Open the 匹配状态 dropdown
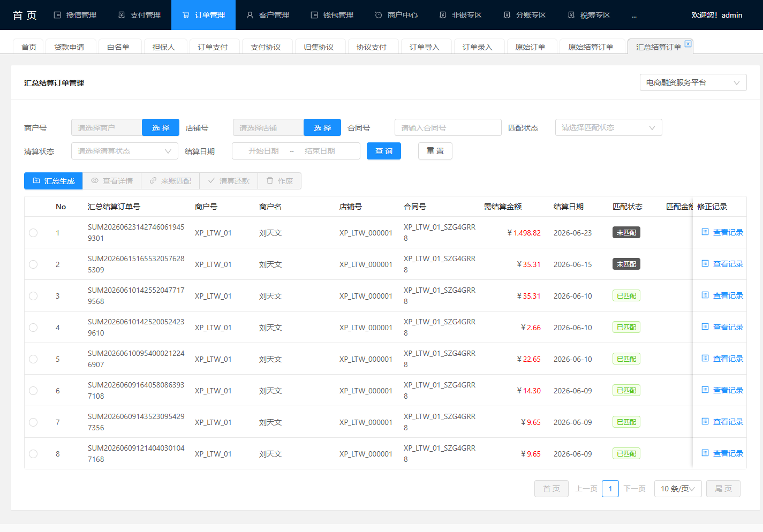Viewport: 763px width, 532px height. [608, 127]
